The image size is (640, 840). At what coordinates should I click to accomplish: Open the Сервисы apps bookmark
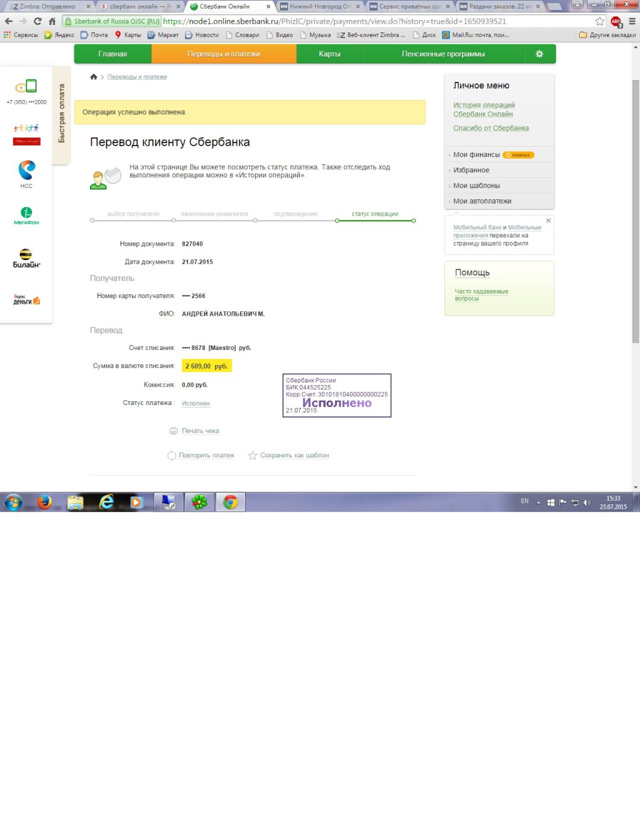pyautogui.click(x=21, y=35)
